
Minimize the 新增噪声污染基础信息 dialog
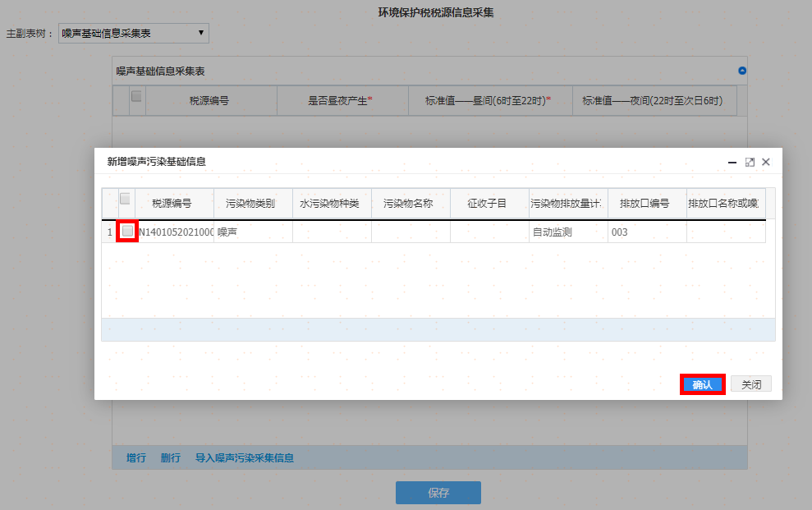tap(732, 162)
